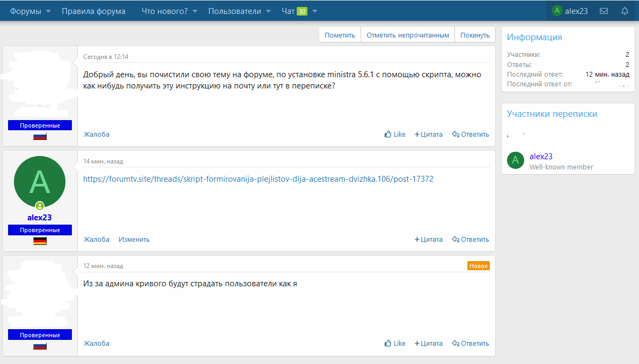Click Цитата on the first message

click(428, 135)
